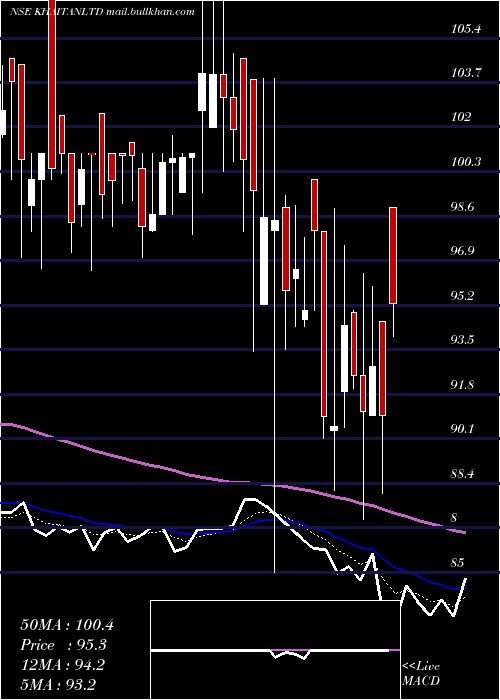Click the 50MA : 100.4 readout
Screen dimensions: 500x700
coord(67,625)
